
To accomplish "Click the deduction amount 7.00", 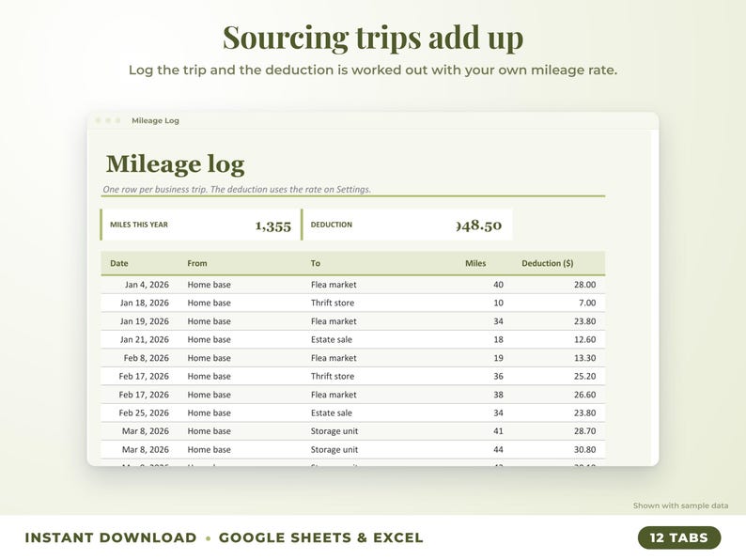I will 587,303.
